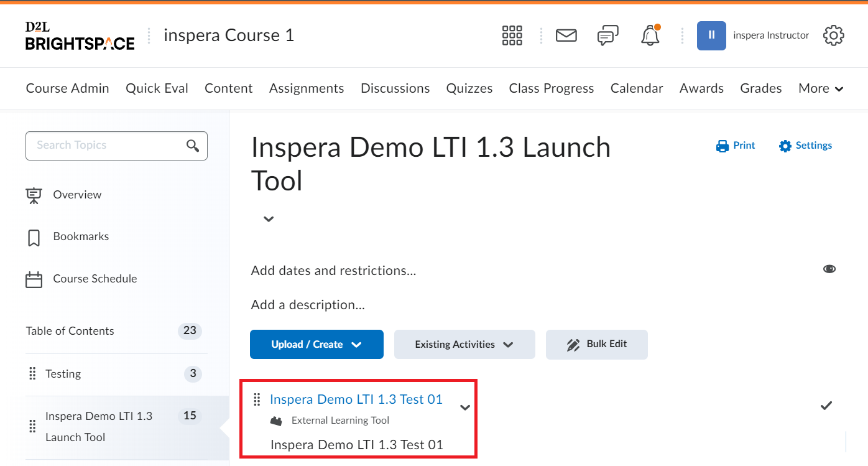This screenshot has width=868, height=466.
Task: Click the Settings gear icon in content
Action: point(785,146)
